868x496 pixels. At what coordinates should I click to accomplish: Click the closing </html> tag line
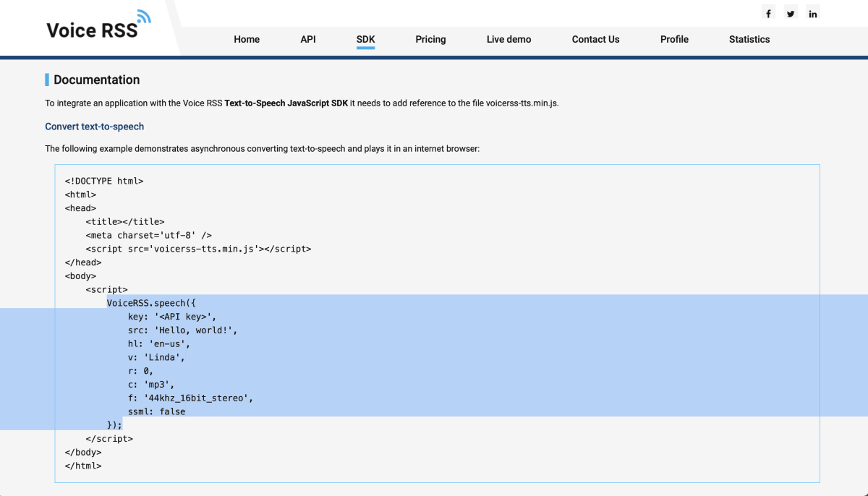(x=83, y=466)
